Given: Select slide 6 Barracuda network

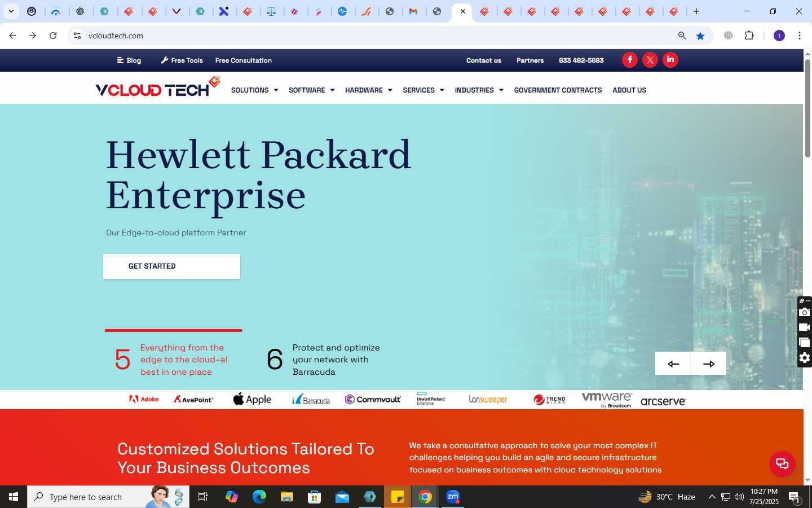Looking at the screenshot, I should 324,360.
